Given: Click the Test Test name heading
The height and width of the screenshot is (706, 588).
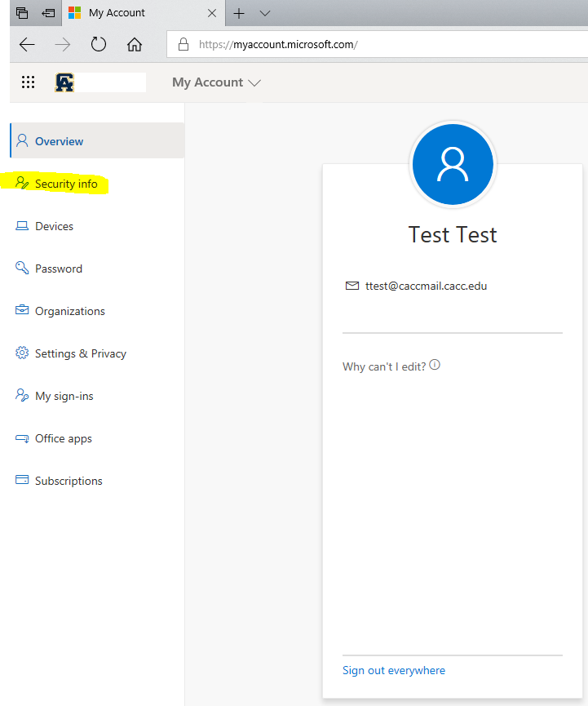Looking at the screenshot, I should [453, 234].
